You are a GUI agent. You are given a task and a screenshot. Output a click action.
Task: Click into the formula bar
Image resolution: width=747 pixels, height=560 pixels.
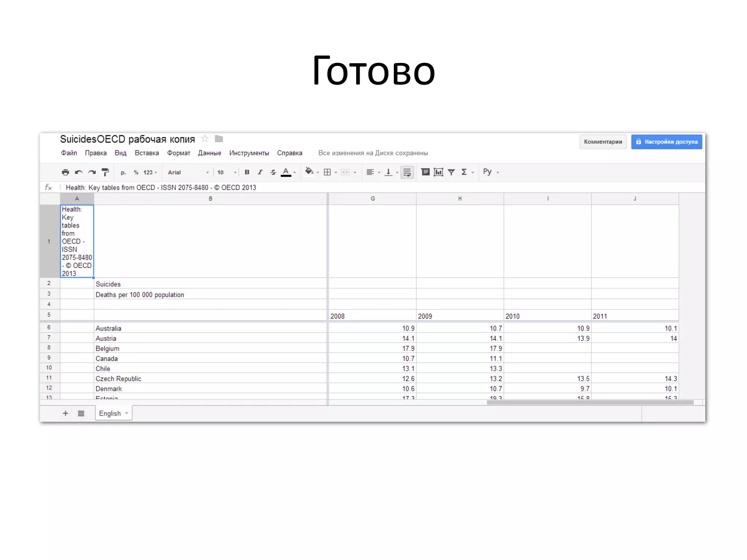pyautogui.click(x=383, y=187)
